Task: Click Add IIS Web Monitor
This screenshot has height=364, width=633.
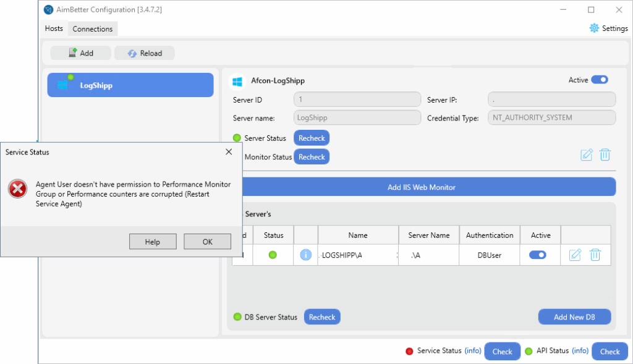Action: coord(422,187)
